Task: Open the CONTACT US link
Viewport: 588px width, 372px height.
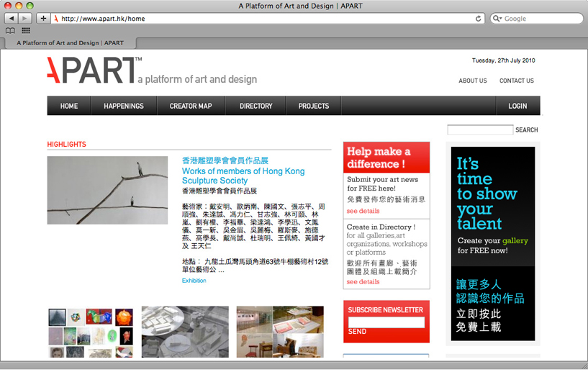Action: (x=516, y=81)
